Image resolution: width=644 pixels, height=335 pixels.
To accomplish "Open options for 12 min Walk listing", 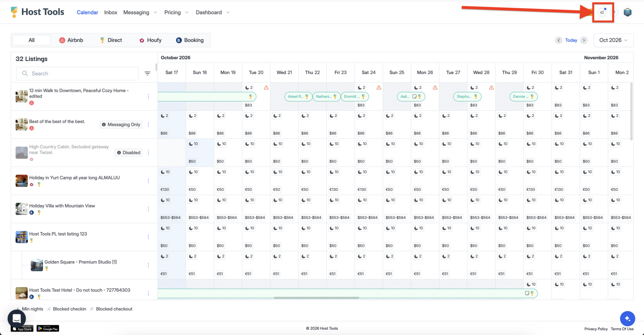I will [x=148, y=96].
